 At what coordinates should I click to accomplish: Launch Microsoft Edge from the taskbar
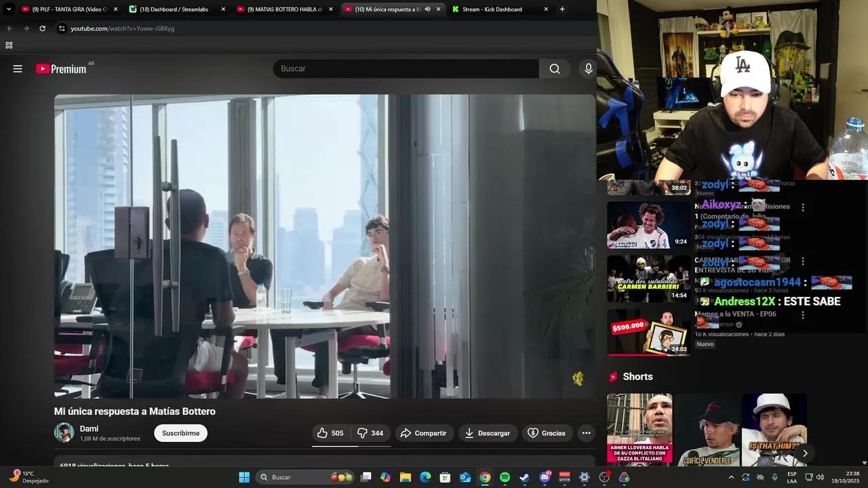pos(425,477)
